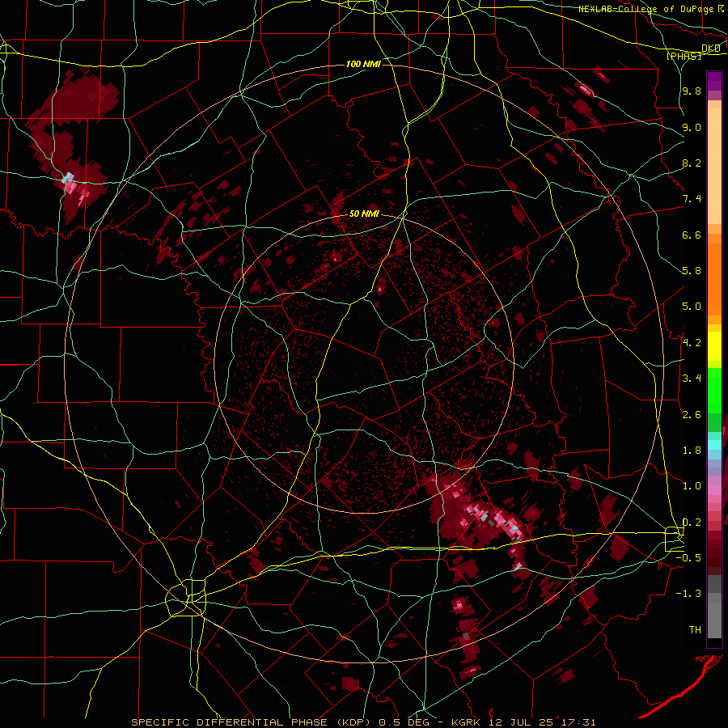Click the 6.6 scale value
The image size is (728, 728).
coord(692,235)
